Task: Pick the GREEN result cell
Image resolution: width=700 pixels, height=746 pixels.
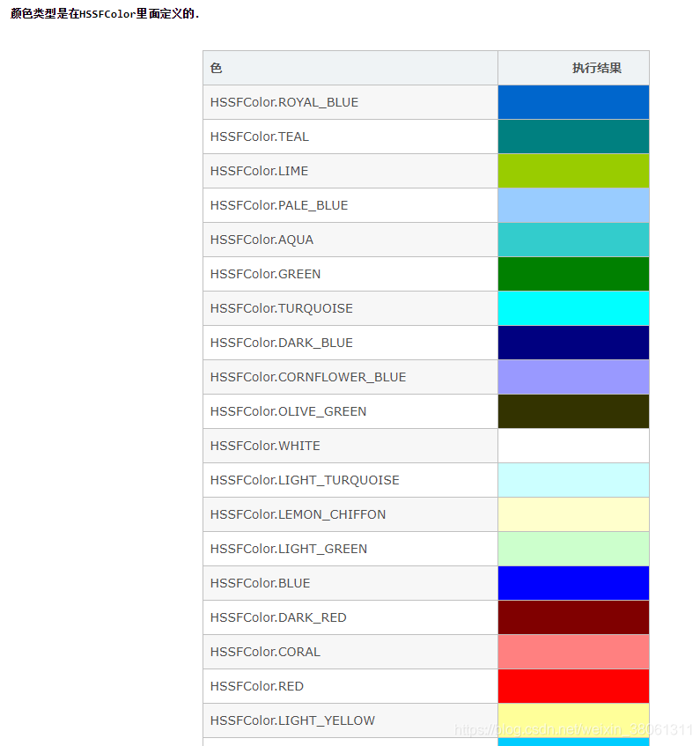Action: pos(573,274)
